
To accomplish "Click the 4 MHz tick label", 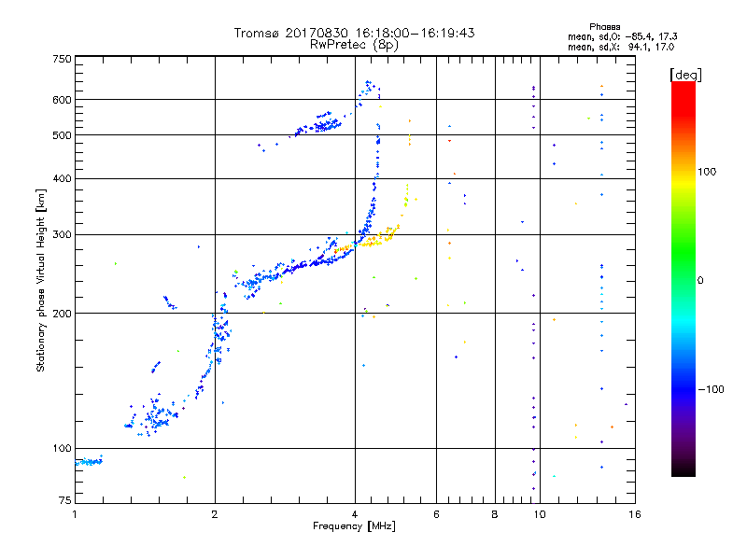I will (355, 514).
